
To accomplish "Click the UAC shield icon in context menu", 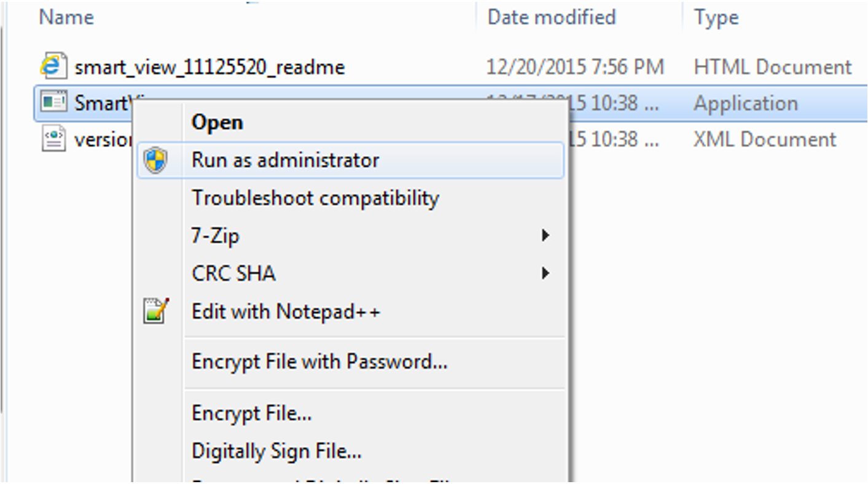I will coord(155,160).
